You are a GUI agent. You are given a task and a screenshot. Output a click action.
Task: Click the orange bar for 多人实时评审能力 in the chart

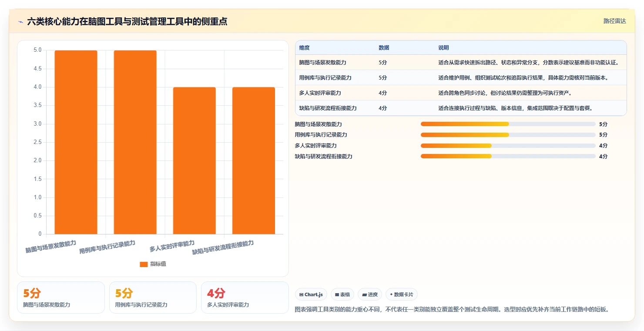click(x=194, y=160)
